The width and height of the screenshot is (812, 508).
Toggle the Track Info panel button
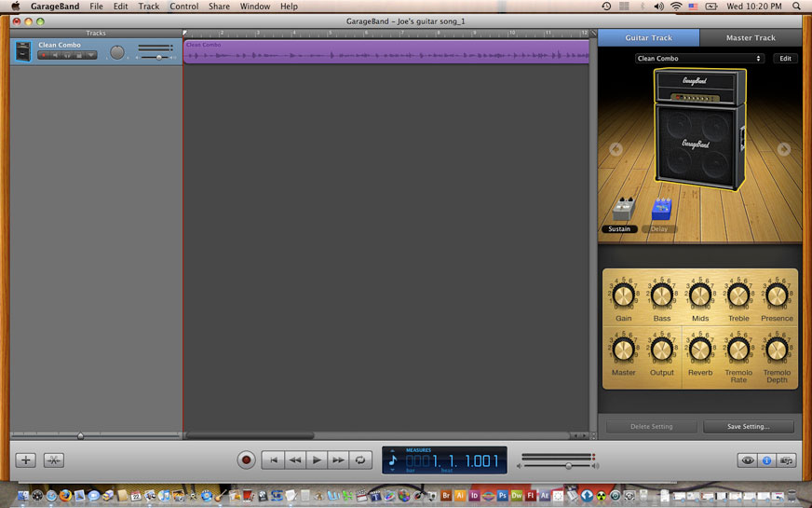[766, 460]
